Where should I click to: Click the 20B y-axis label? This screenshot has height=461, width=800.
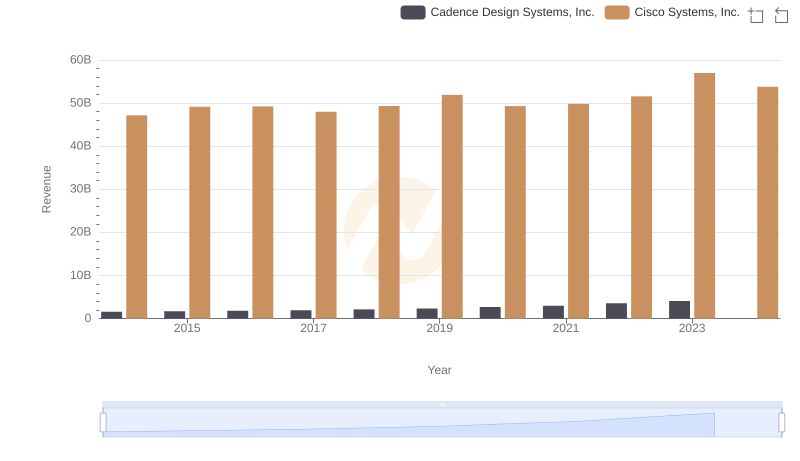[81, 232]
